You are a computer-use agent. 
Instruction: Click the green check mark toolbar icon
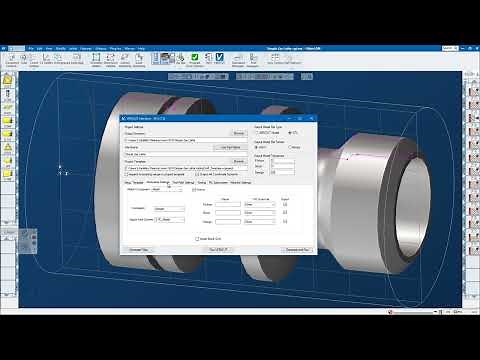pos(195,57)
